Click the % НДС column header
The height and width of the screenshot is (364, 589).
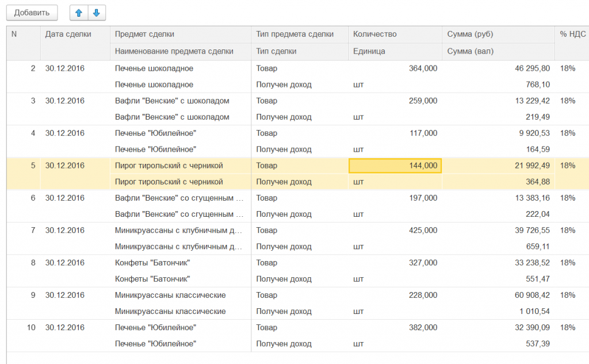pos(572,35)
